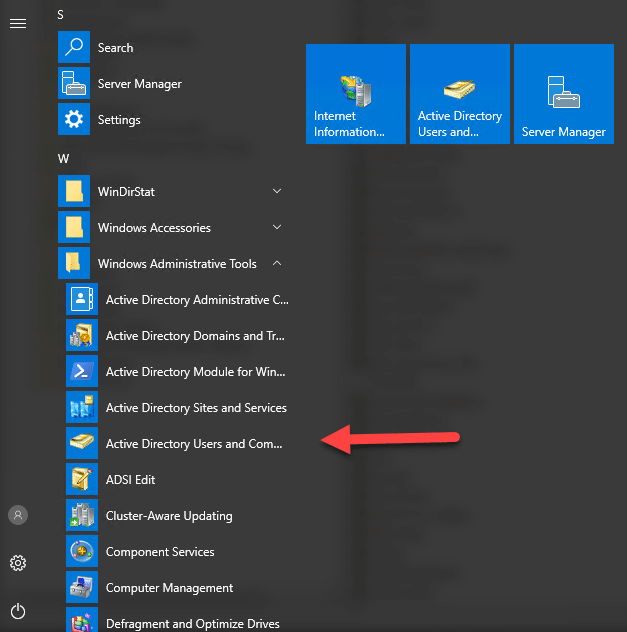Click the Windows Administrative Tools folder icon
627x632 pixels.
[x=74, y=263]
